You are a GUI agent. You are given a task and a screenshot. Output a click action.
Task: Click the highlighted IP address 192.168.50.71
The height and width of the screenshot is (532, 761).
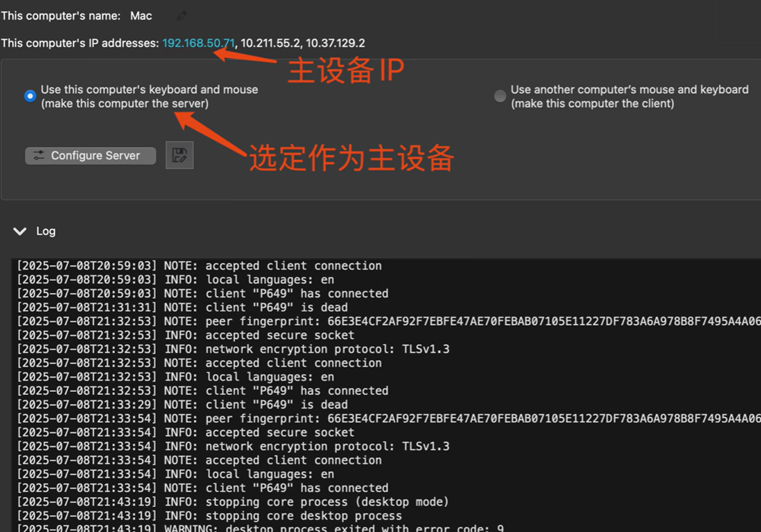point(198,43)
